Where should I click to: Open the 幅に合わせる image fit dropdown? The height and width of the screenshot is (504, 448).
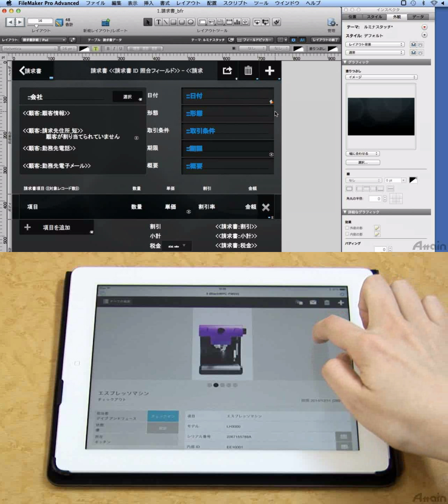(x=363, y=154)
